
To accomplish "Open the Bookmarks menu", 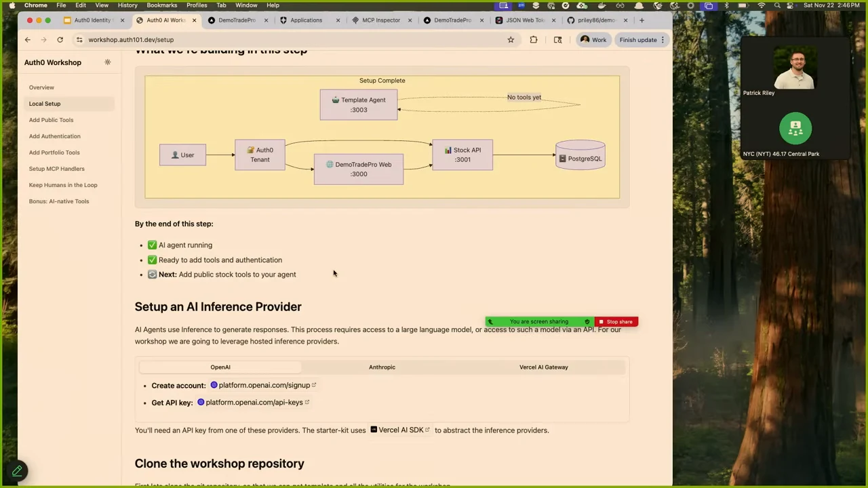I will pyautogui.click(x=162, y=5).
